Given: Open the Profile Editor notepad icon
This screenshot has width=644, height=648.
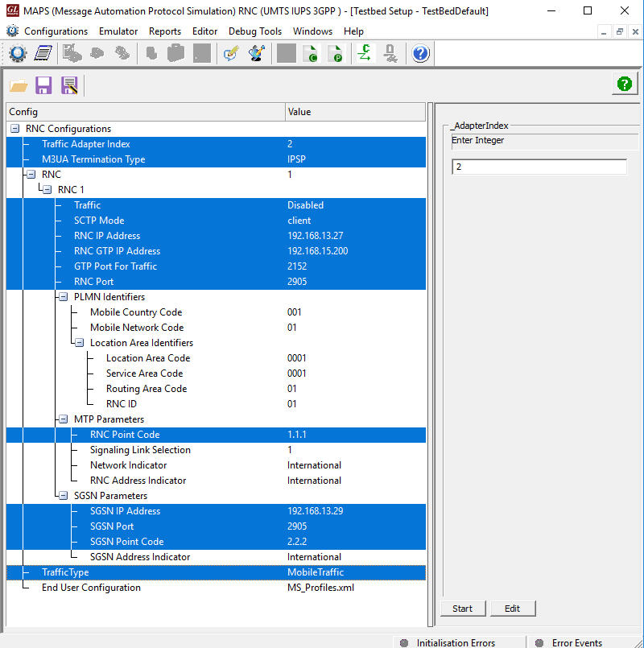Looking at the screenshot, I should pos(43,53).
